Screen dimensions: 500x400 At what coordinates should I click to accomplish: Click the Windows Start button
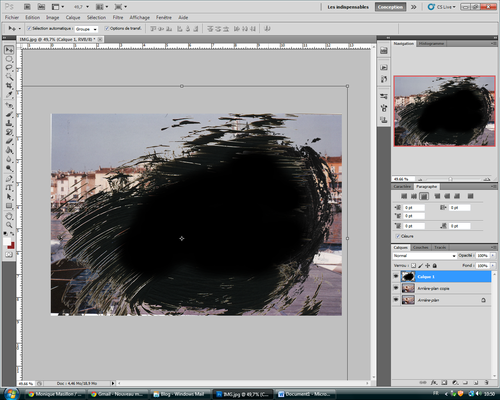tap(10, 393)
